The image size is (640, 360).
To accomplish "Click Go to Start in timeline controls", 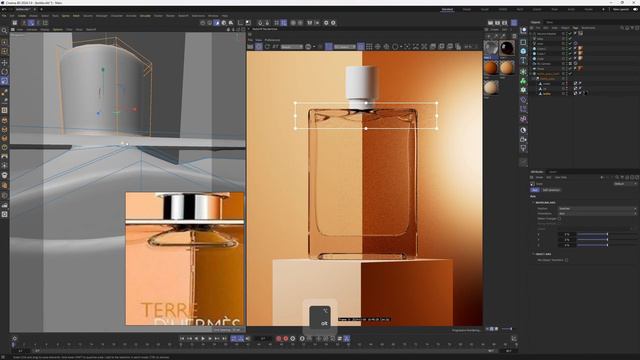I will (182, 338).
